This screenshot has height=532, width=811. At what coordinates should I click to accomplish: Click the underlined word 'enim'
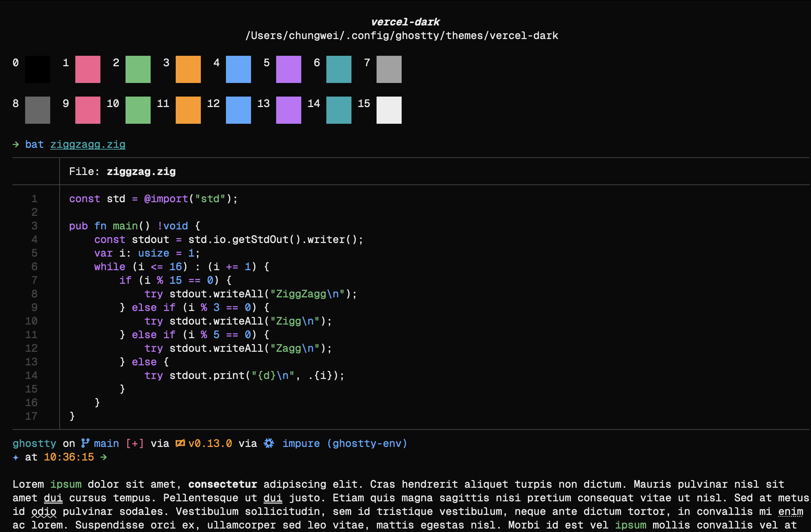click(790, 511)
